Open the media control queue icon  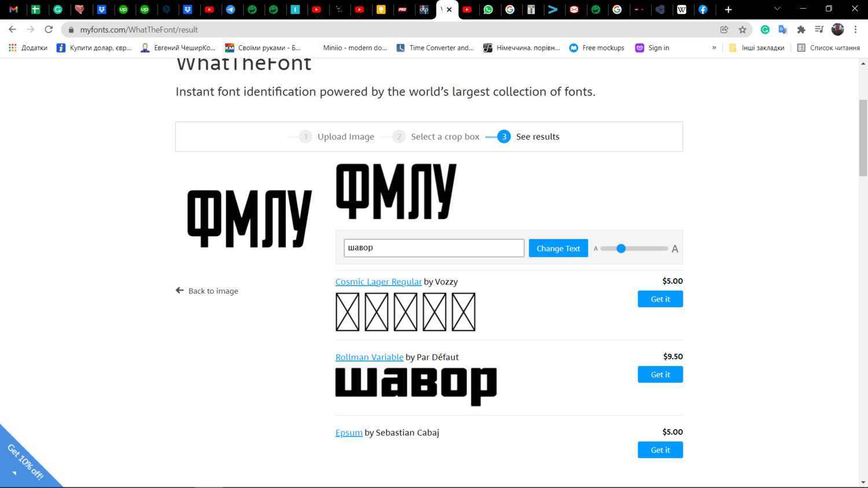coord(819,29)
